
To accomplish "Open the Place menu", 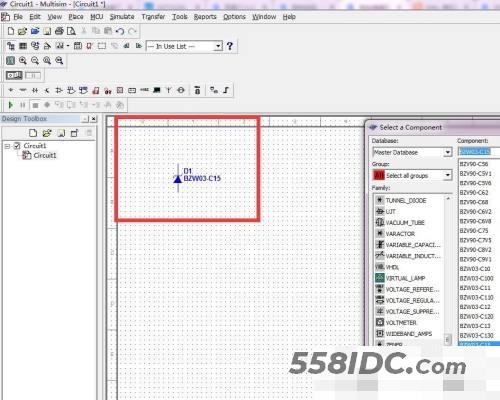I will [x=76, y=17].
